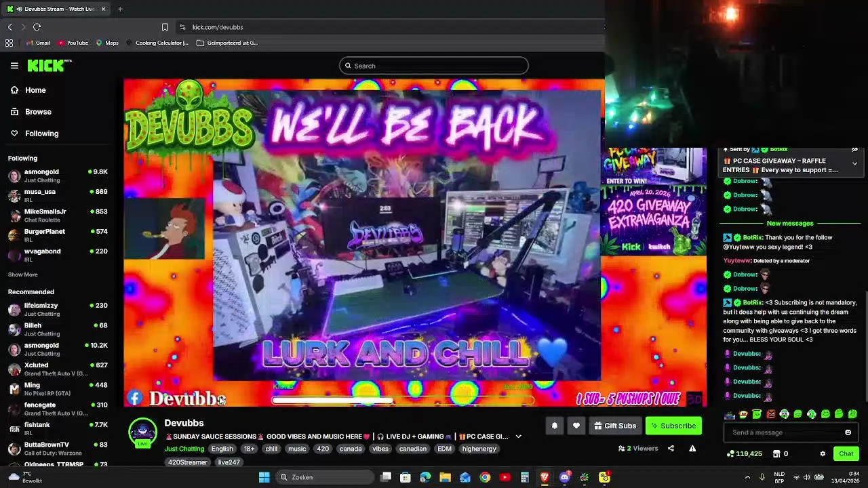
Task: Open BurgerPlanet channel
Action: (x=58, y=235)
